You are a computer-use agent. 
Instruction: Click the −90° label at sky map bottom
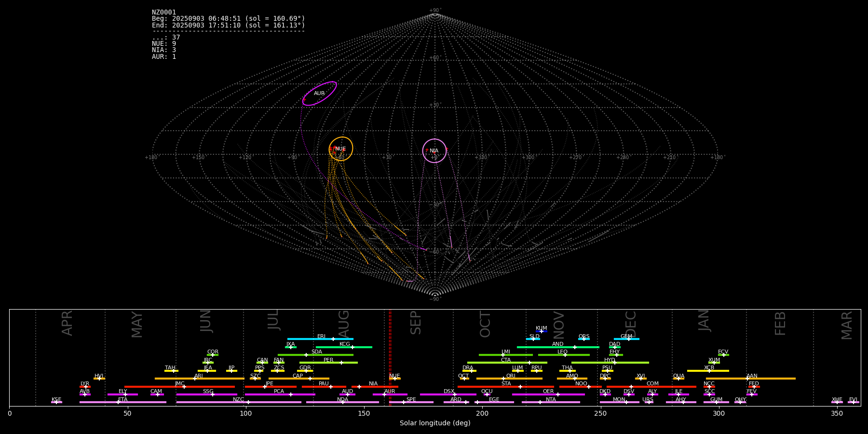pos(435,299)
